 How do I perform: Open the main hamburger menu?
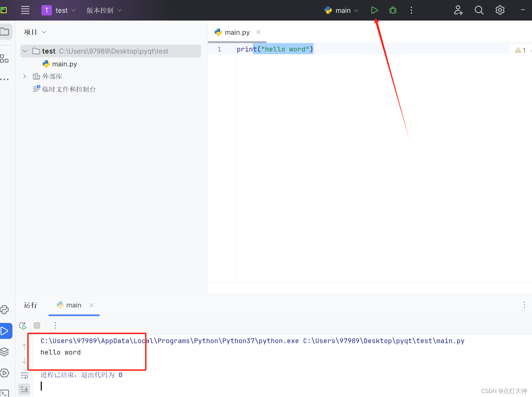click(x=25, y=10)
